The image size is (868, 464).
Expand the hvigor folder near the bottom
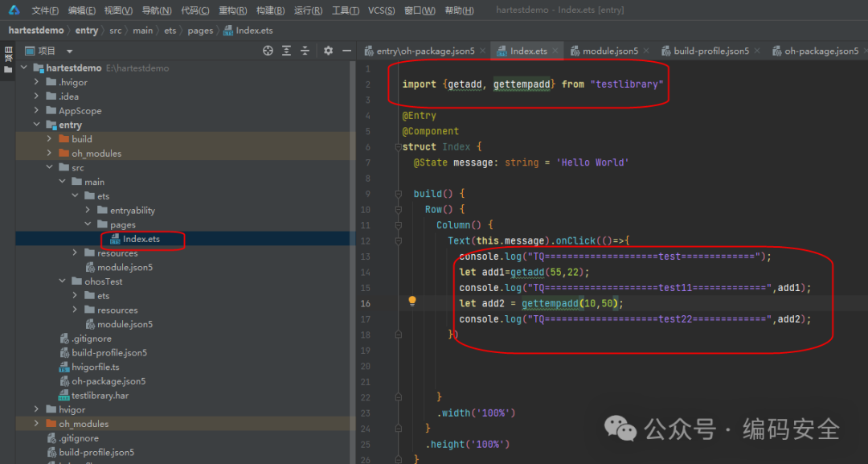(36, 409)
